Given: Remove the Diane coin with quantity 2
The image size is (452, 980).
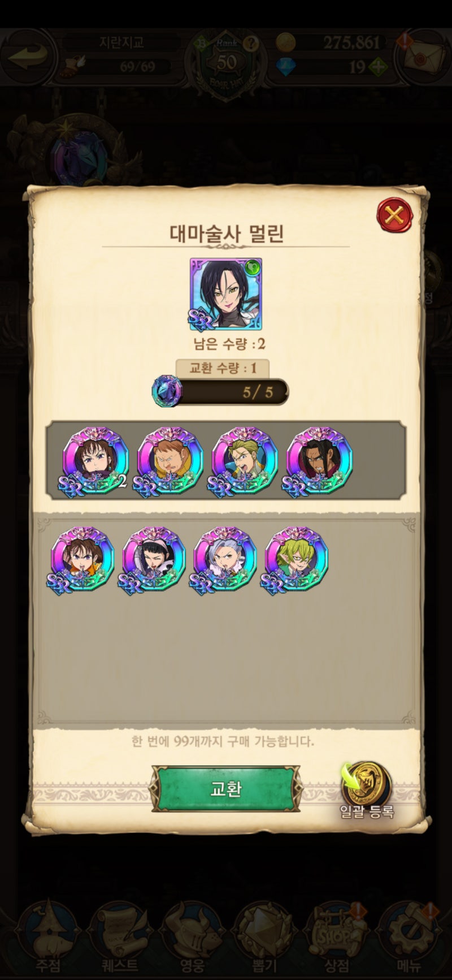Looking at the screenshot, I should pyautogui.click(x=95, y=460).
